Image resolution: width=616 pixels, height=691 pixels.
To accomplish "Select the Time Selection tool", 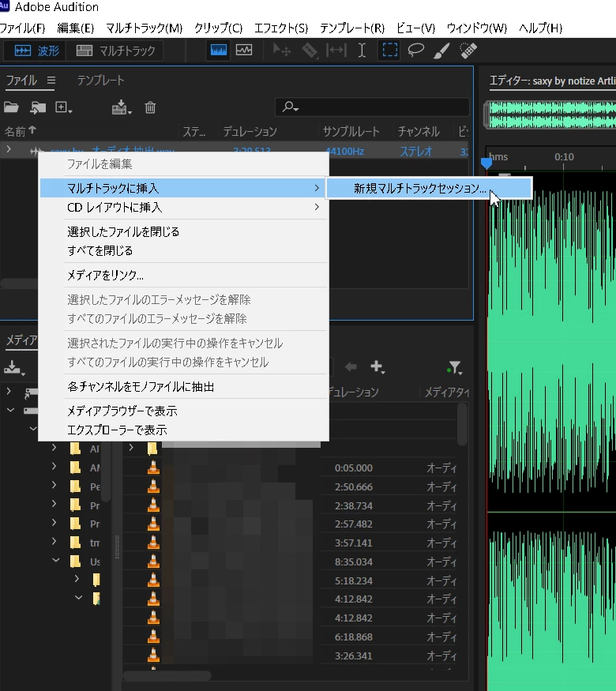I will tap(362, 51).
